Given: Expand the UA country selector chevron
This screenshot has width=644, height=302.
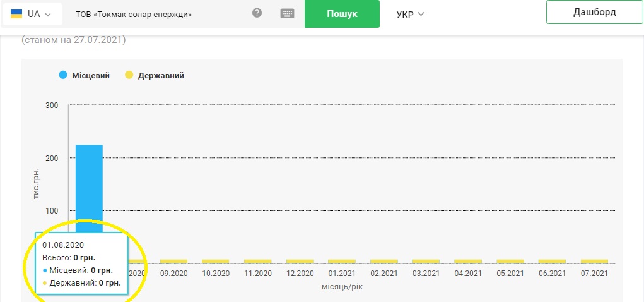Looking at the screenshot, I should [48, 14].
